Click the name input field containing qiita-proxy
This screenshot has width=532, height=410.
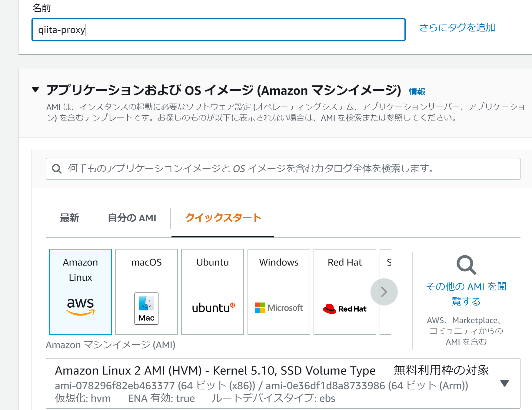click(218, 30)
